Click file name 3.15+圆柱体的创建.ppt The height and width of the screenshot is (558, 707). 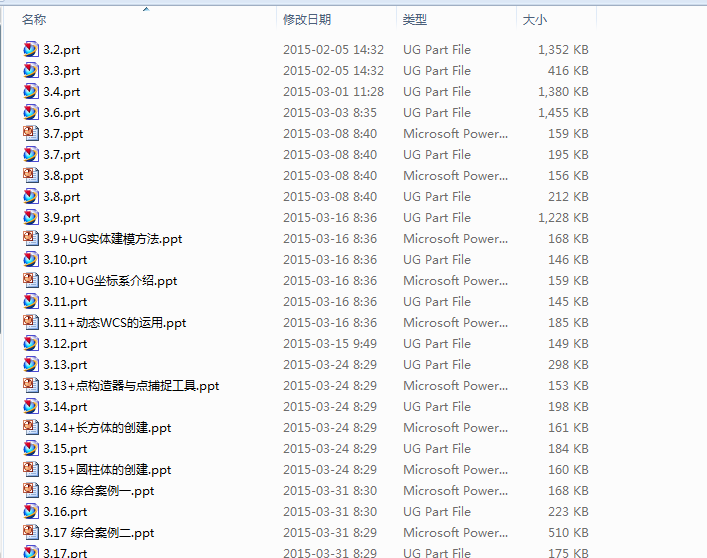107,470
